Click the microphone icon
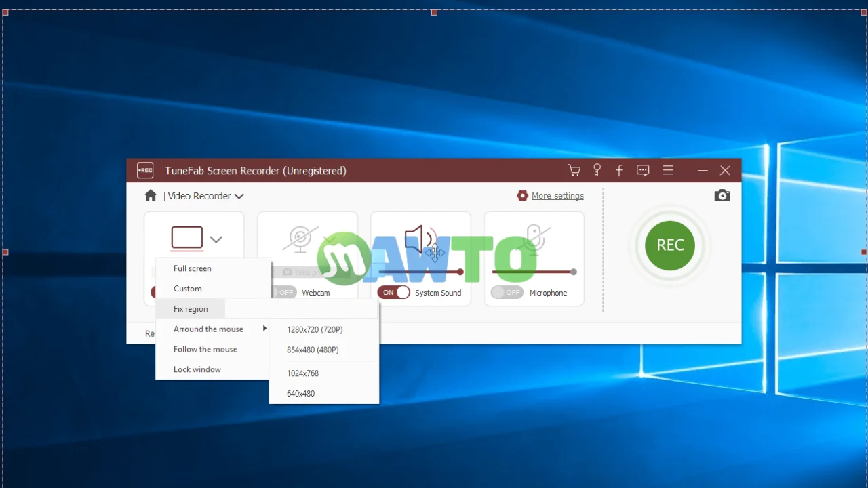Viewport: 868px width, 488px height. 534,239
